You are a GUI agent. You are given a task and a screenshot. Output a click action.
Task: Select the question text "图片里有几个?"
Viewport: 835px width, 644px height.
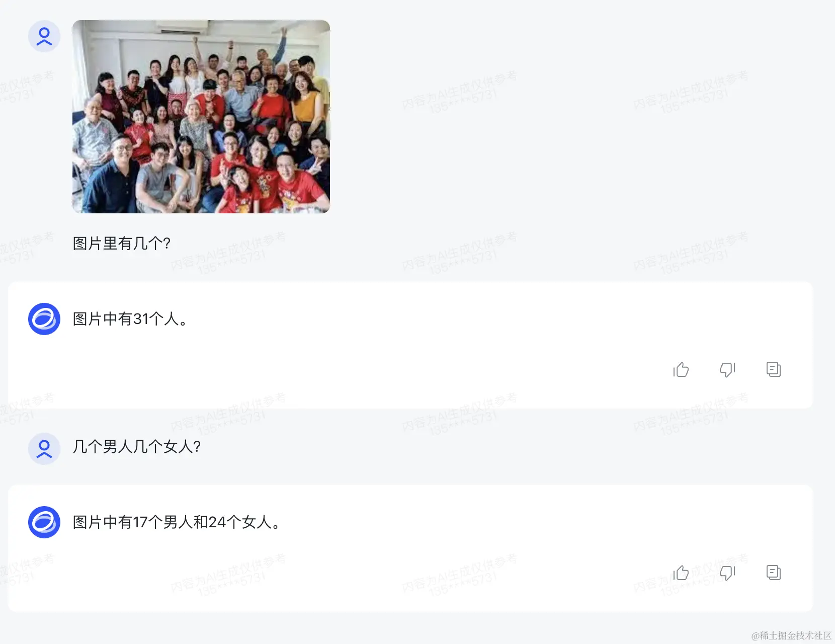[x=122, y=244]
